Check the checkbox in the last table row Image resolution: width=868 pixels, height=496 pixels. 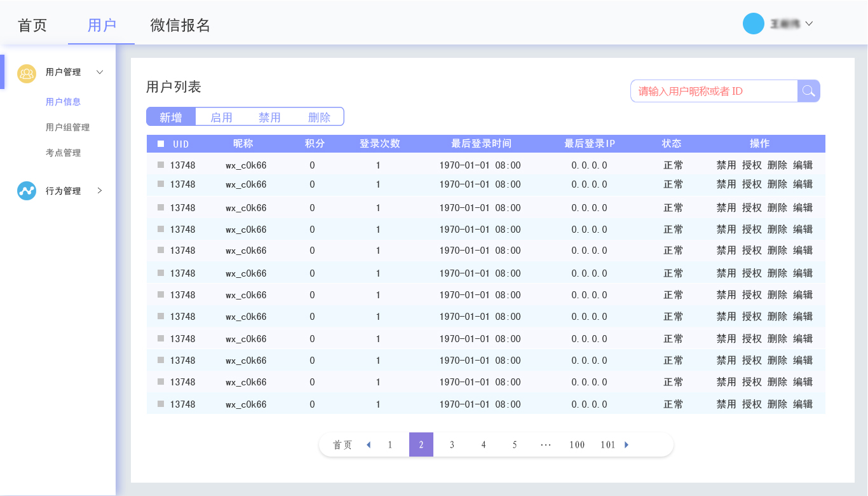point(161,404)
